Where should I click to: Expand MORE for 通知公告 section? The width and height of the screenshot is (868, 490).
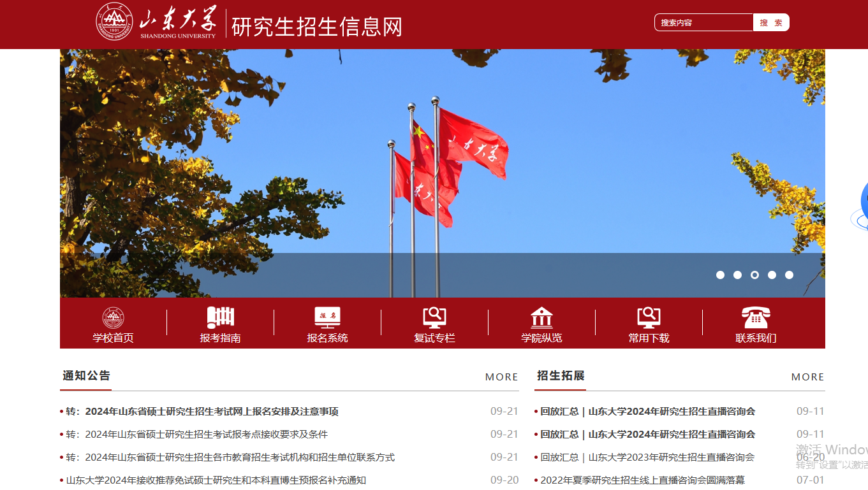coord(501,377)
